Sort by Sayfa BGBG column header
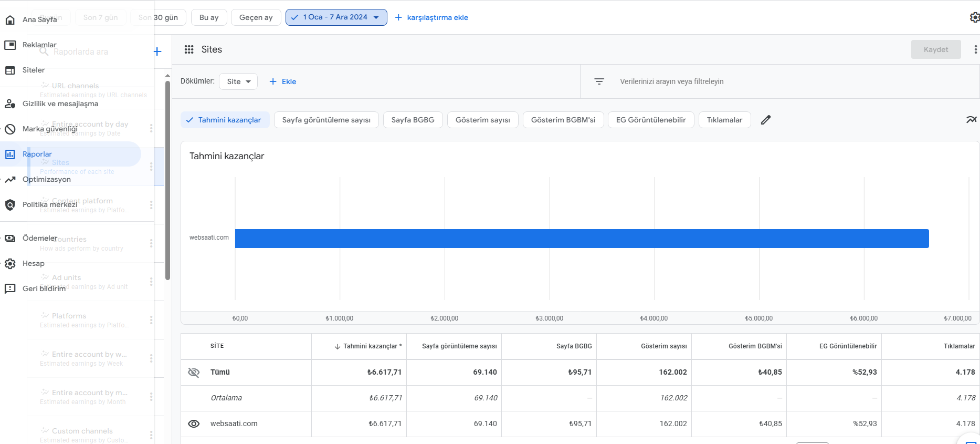This screenshot has height=444, width=980. [x=574, y=346]
